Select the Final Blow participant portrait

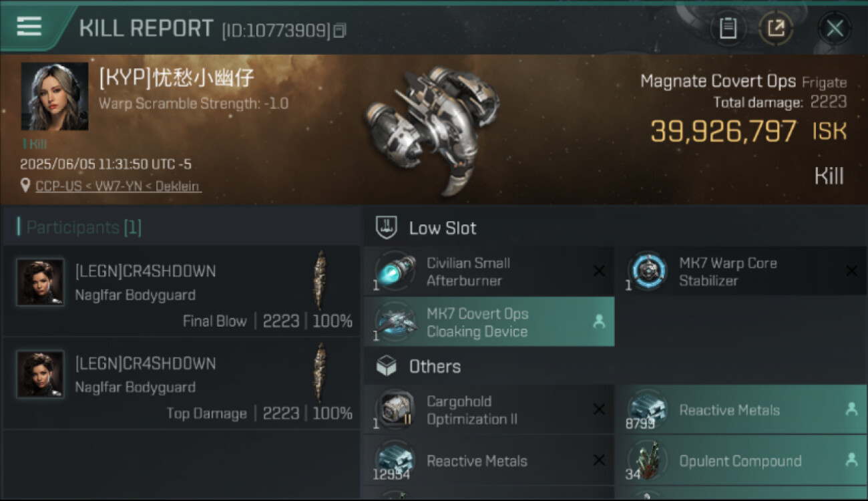point(40,281)
